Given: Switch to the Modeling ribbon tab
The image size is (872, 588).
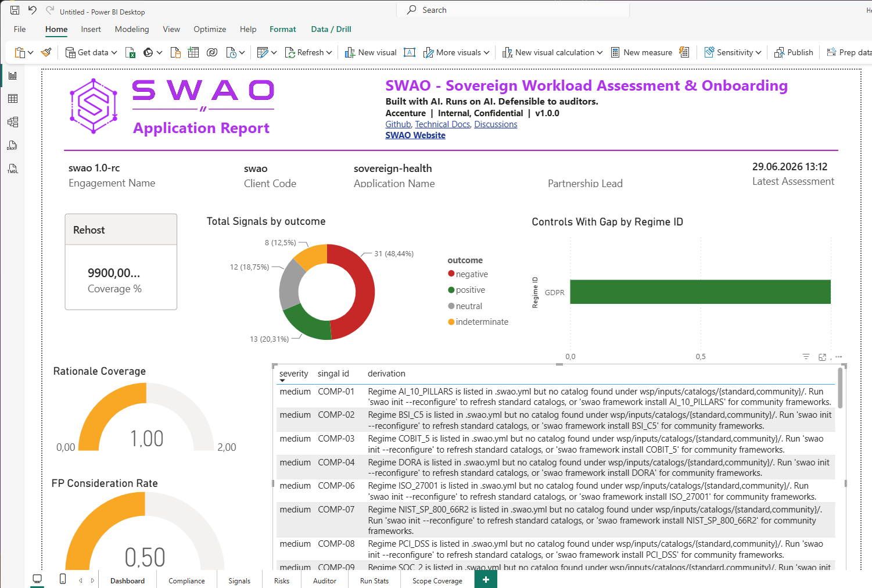Looking at the screenshot, I should click(132, 29).
